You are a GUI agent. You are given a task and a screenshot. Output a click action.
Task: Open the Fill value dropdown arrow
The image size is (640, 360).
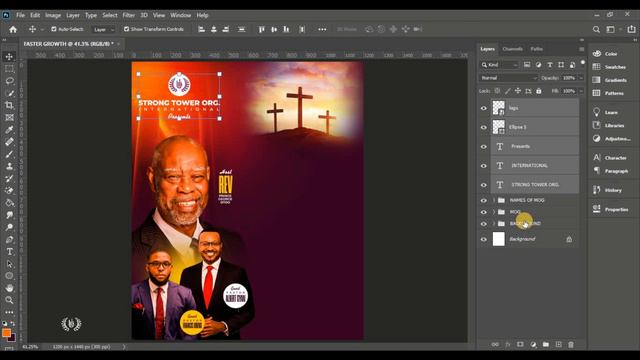[581, 91]
